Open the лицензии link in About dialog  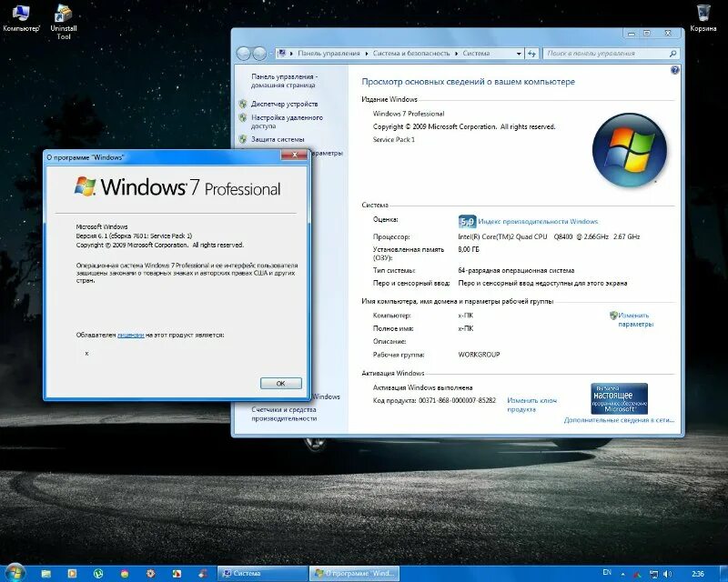(130, 335)
